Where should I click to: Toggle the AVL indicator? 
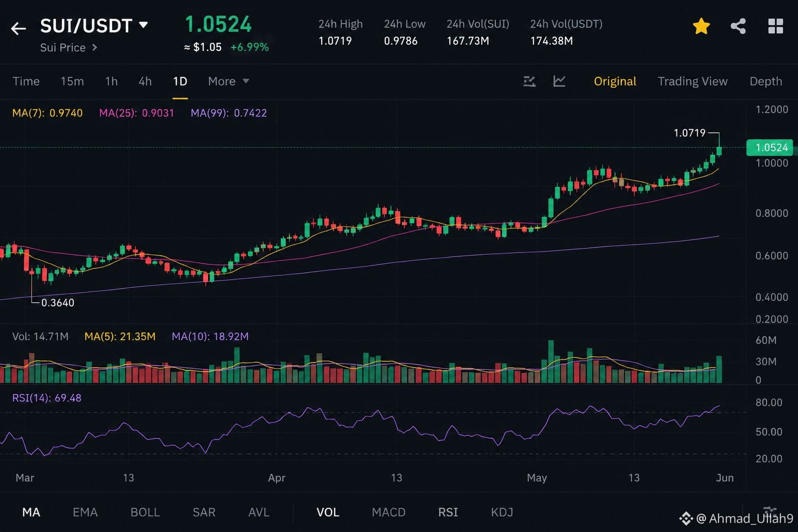259,512
